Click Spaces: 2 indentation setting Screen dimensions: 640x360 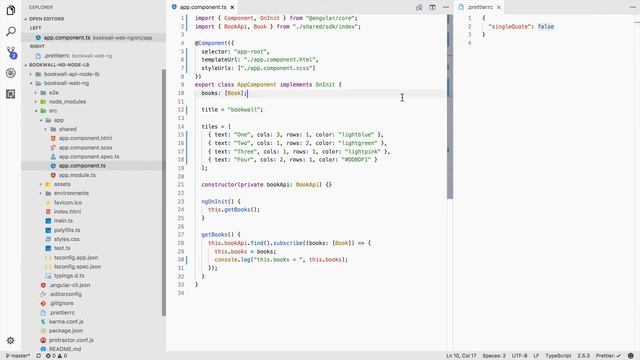[x=494, y=356]
